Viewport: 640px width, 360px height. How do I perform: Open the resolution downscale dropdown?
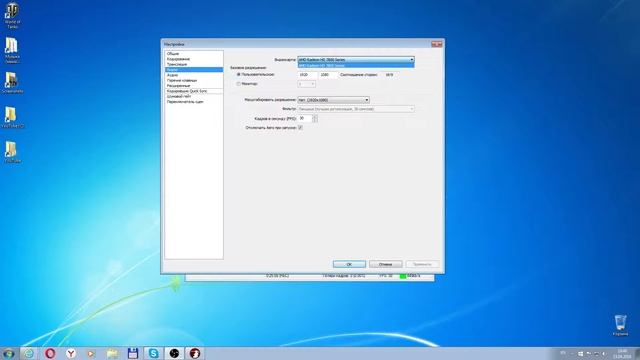coord(333,100)
